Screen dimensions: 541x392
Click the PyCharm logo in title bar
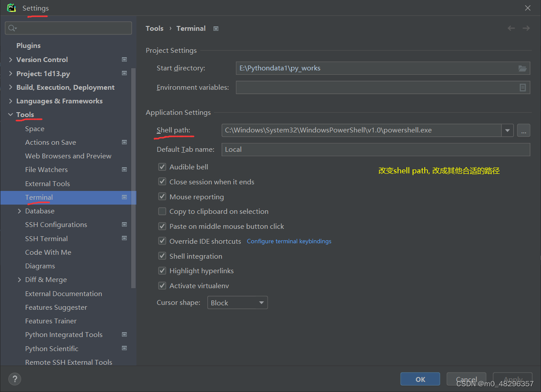[11, 7]
